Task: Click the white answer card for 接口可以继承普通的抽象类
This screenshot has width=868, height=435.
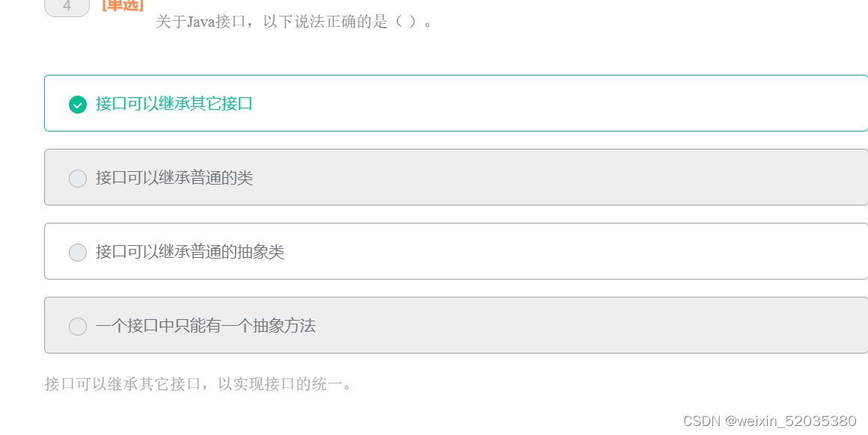Action: click(x=449, y=252)
